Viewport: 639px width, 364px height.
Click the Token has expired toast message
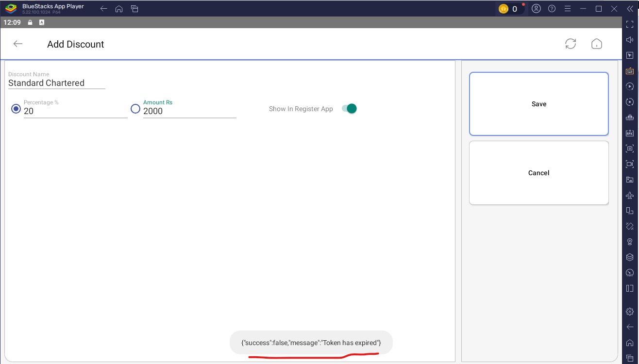[311, 343]
